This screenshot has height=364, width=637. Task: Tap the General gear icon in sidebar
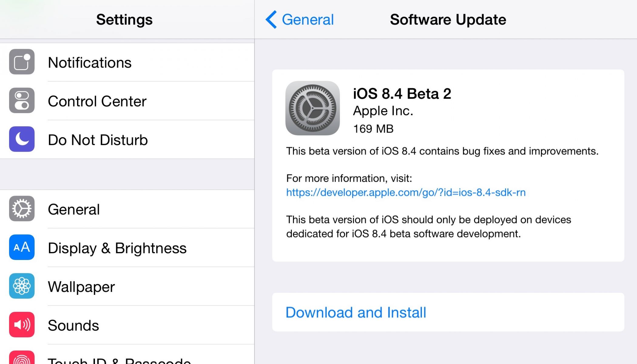pyautogui.click(x=22, y=209)
